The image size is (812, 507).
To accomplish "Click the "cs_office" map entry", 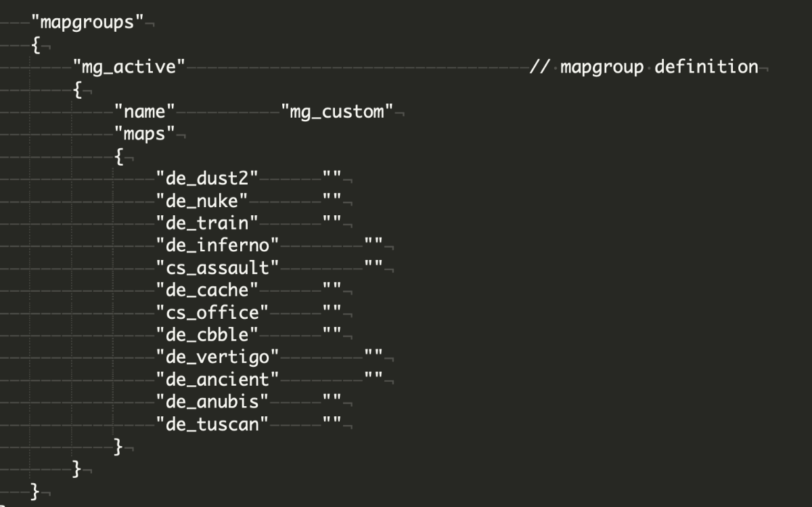I will coord(212,312).
